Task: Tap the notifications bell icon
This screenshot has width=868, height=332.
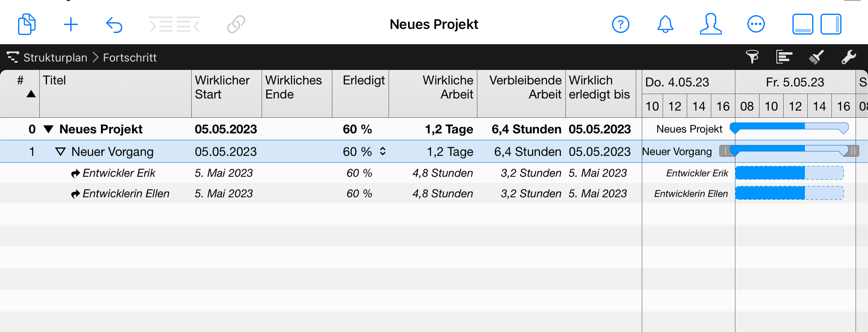Action: pos(665,24)
